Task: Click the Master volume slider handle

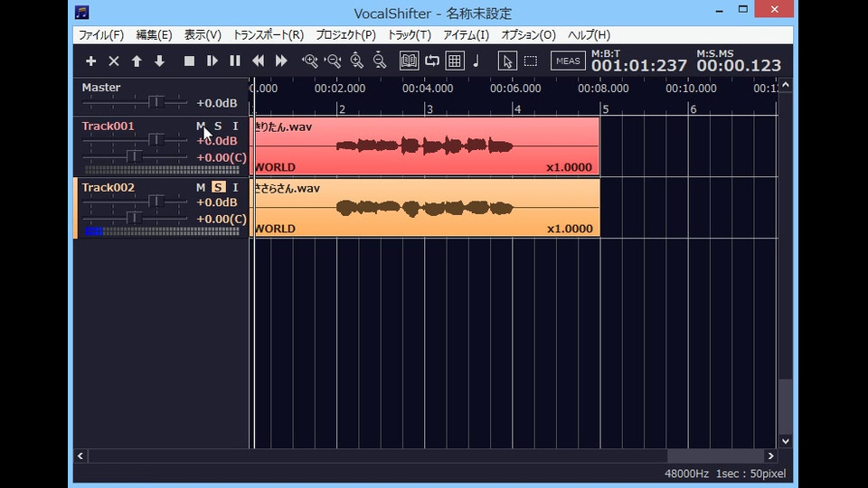Action: click(x=156, y=102)
